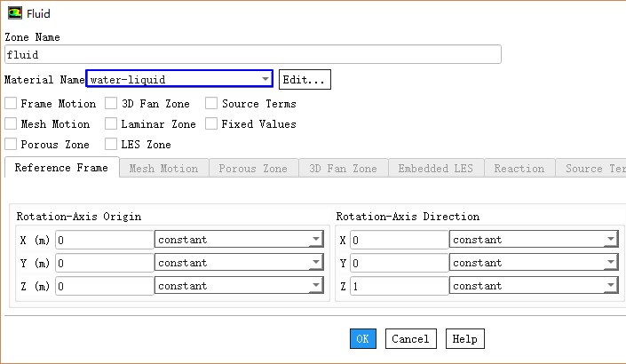The height and width of the screenshot is (364, 626).
Task: Check the 3D Fan Zone option
Action: tap(111, 103)
